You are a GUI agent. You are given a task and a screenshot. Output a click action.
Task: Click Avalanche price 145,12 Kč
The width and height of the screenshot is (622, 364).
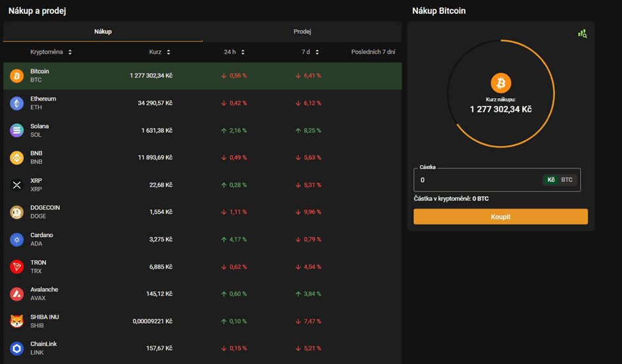coord(159,294)
